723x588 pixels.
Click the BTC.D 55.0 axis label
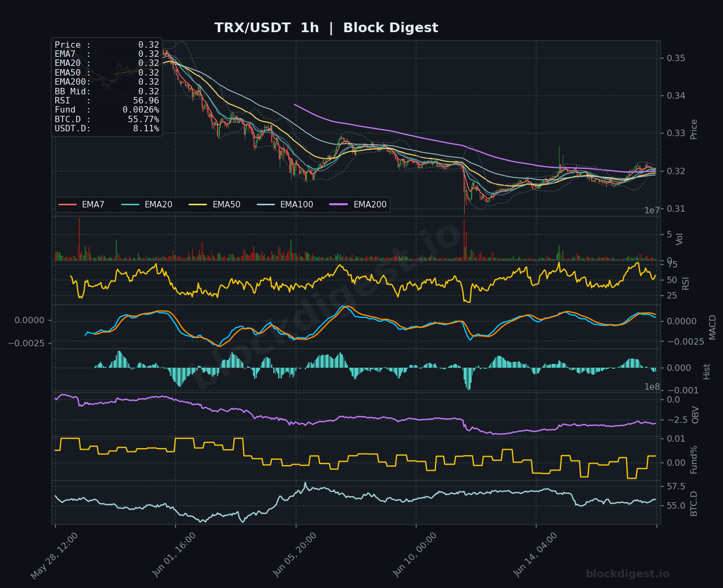pos(676,505)
